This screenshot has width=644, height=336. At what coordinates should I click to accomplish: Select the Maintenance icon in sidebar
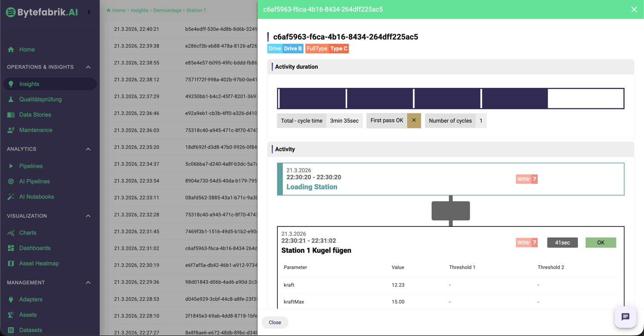coord(11,130)
